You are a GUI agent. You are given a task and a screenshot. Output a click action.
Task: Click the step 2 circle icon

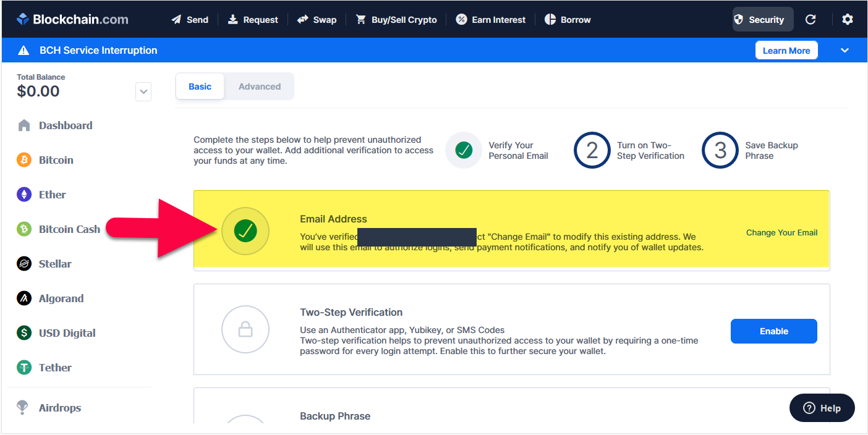[x=592, y=150]
